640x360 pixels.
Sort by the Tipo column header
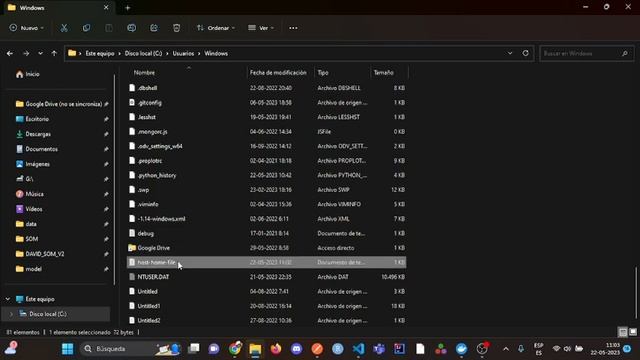pos(323,73)
